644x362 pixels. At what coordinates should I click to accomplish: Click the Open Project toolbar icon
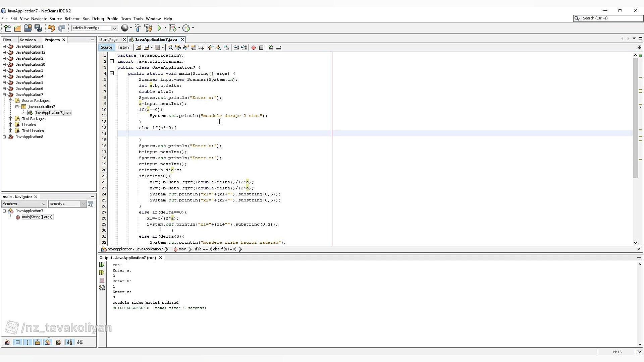coord(28,28)
